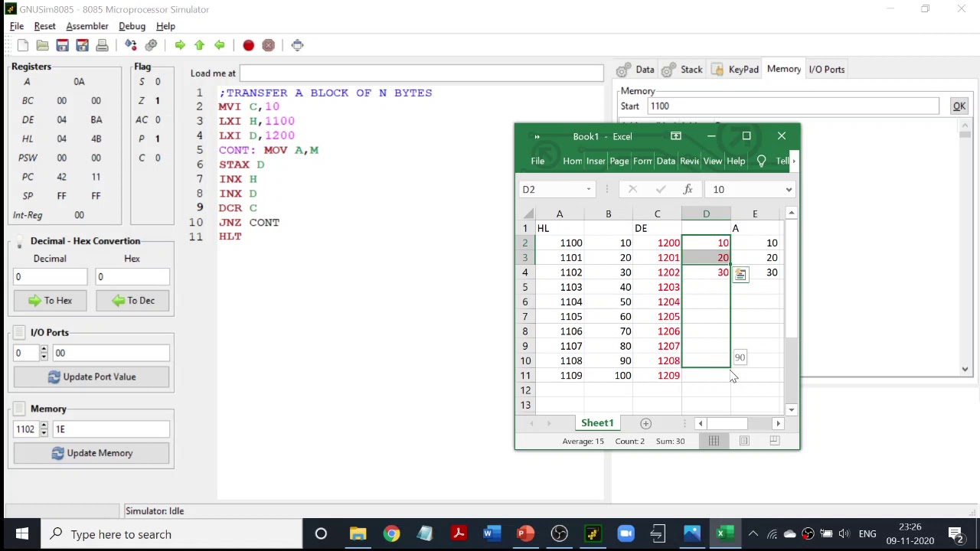Click the greyed stop execution icon
This screenshot has height=551, width=980.
pyautogui.click(x=268, y=45)
